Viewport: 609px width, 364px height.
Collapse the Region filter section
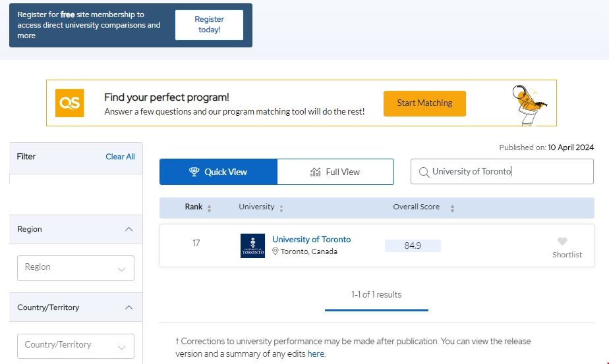click(x=129, y=229)
